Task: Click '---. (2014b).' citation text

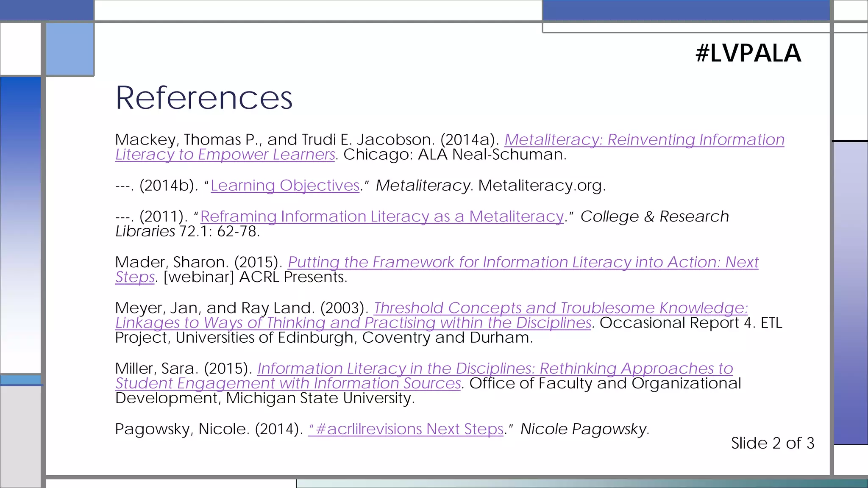Action: tap(157, 185)
